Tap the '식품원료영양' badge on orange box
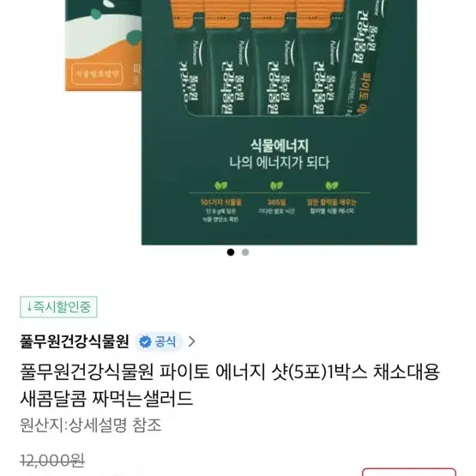Image resolution: width=476 pixels, height=476 pixels. click(x=97, y=74)
